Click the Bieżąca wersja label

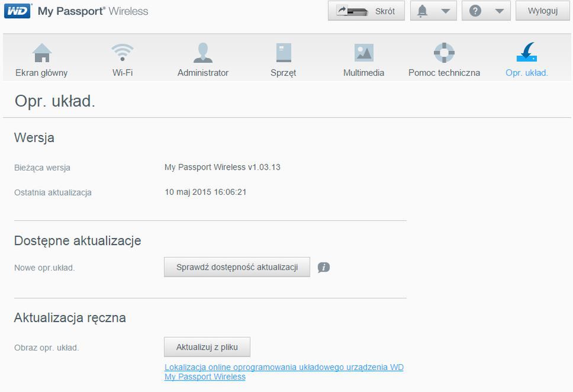[x=42, y=168]
